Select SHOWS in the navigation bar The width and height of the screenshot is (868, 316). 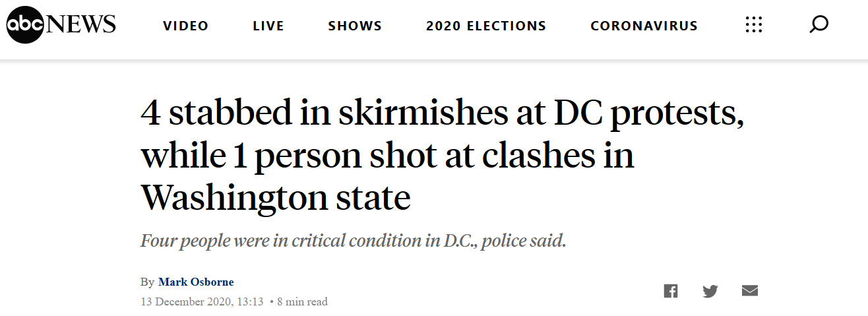[355, 26]
